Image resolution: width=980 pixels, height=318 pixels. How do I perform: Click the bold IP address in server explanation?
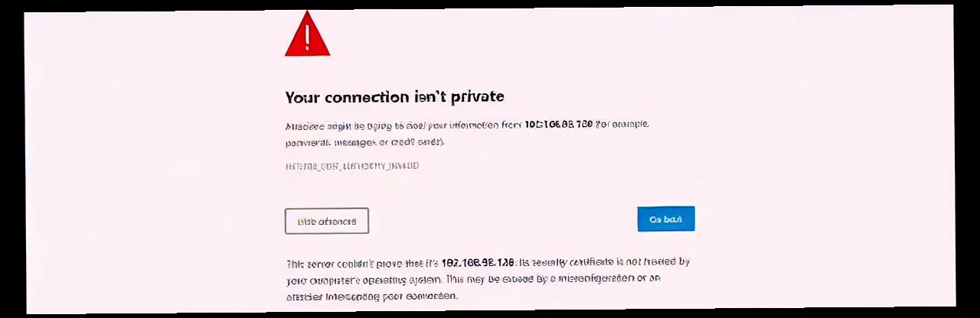coord(478,263)
